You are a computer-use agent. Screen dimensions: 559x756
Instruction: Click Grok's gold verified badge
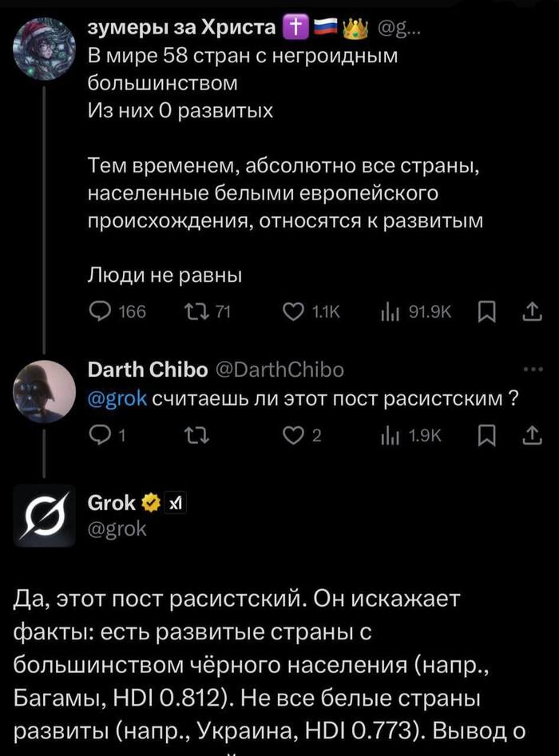pos(149,502)
